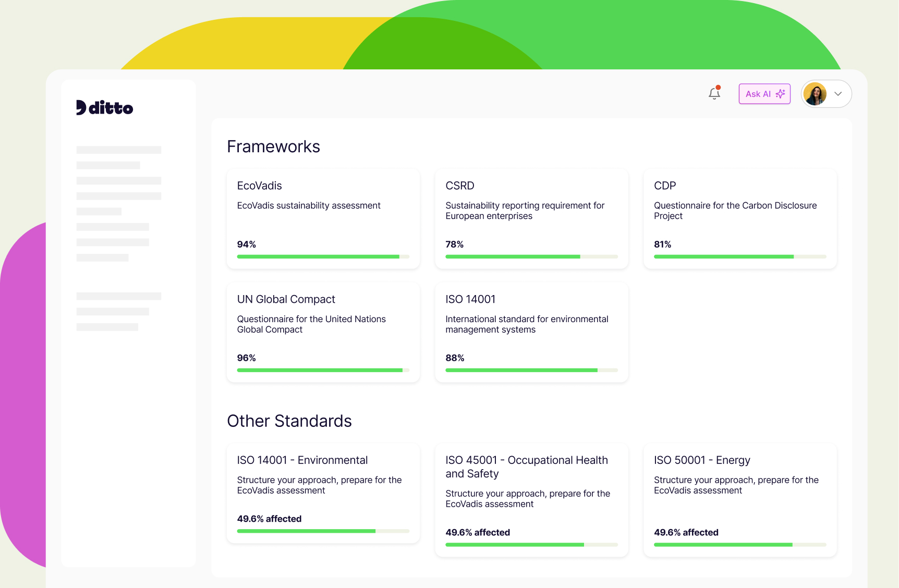899x588 pixels.
Task: Open the notifications bell
Action: pos(714,93)
